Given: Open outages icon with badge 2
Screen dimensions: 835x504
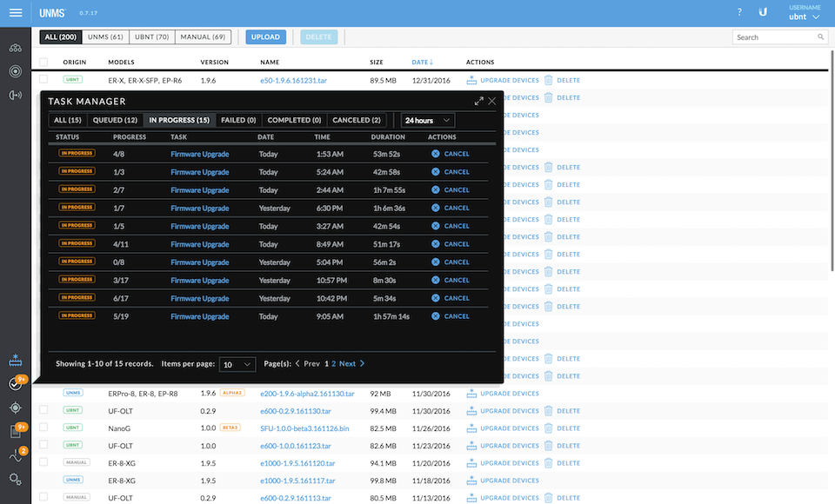Looking at the screenshot, I should (x=16, y=455).
